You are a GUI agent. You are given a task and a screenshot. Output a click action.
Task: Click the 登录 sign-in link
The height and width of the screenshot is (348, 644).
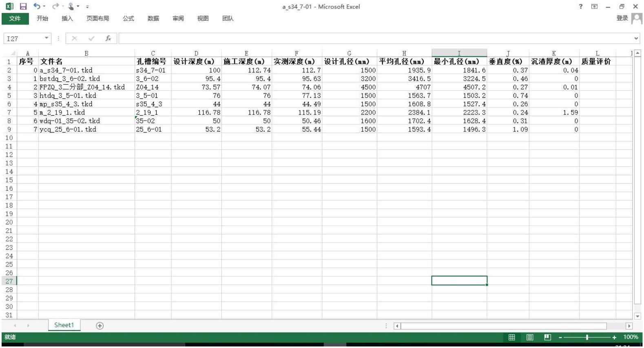pyautogui.click(x=622, y=18)
